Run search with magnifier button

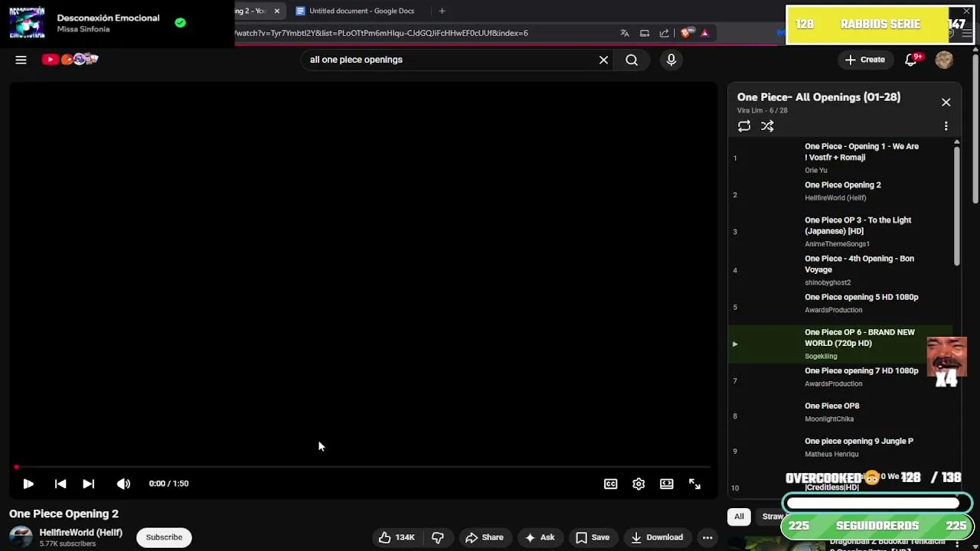pyautogui.click(x=632, y=60)
